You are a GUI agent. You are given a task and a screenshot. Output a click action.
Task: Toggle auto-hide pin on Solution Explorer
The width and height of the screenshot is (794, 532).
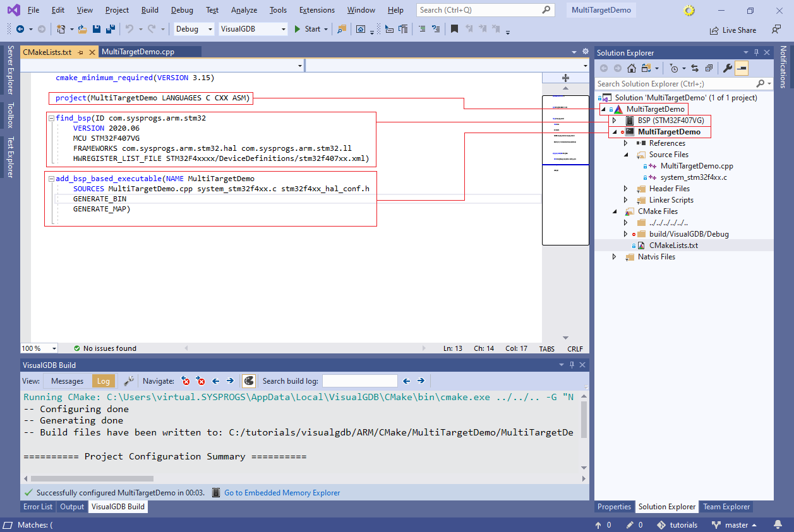coord(756,53)
